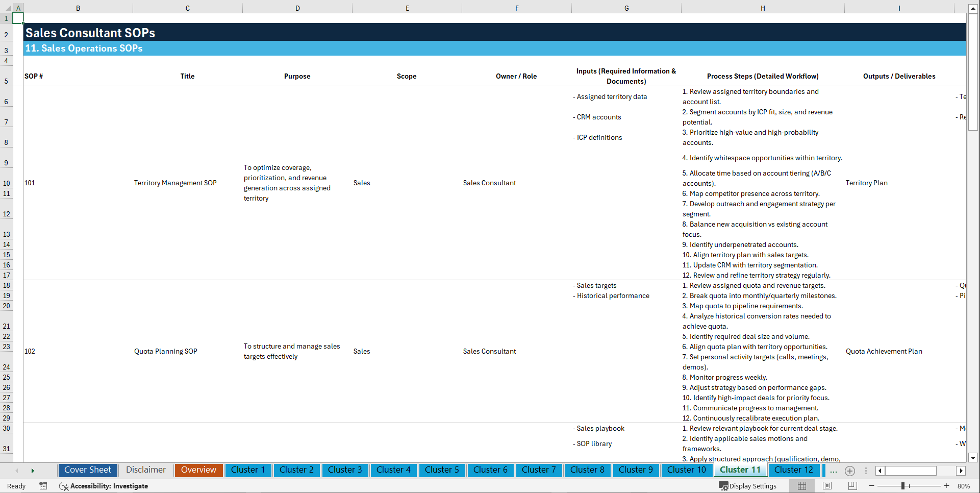Zoom in using the plus button

click(947, 486)
